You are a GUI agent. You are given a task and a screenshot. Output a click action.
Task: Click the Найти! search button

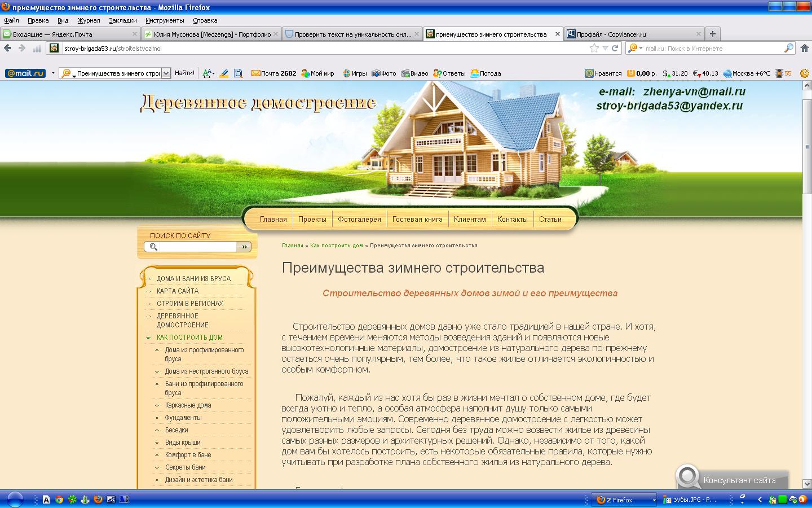point(184,73)
